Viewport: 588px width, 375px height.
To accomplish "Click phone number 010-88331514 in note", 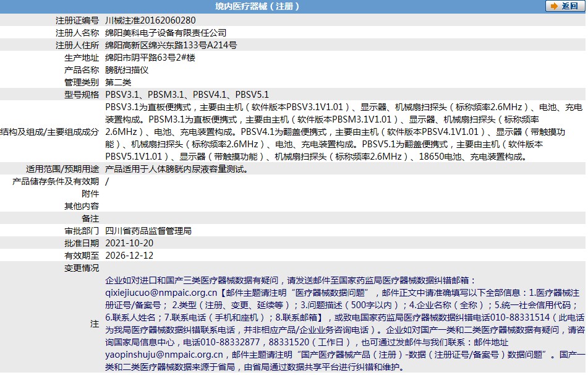I will 520,317.
